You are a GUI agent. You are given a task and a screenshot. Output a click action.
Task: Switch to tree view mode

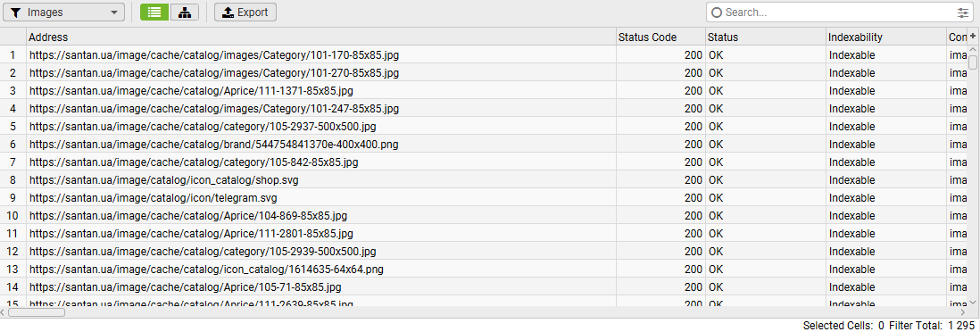pyautogui.click(x=185, y=12)
